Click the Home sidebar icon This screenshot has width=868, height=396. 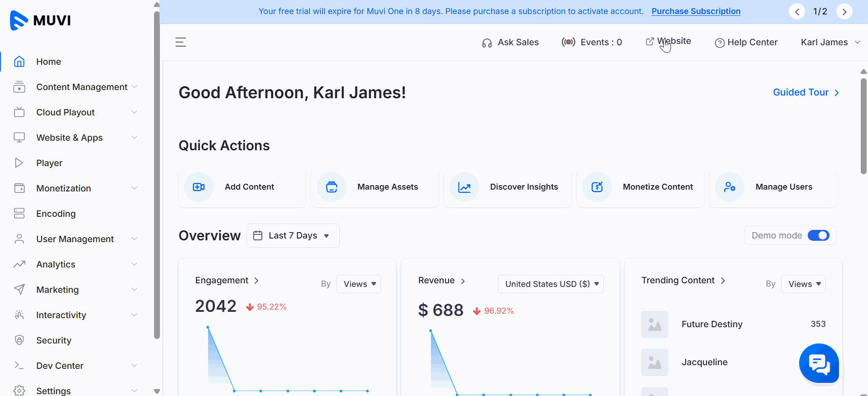(19, 62)
